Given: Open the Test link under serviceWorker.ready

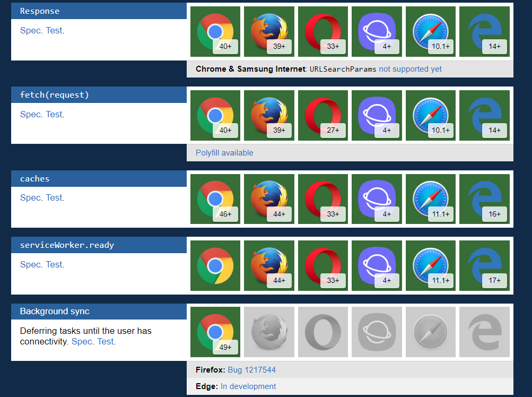Looking at the screenshot, I should (x=54, y=264).
